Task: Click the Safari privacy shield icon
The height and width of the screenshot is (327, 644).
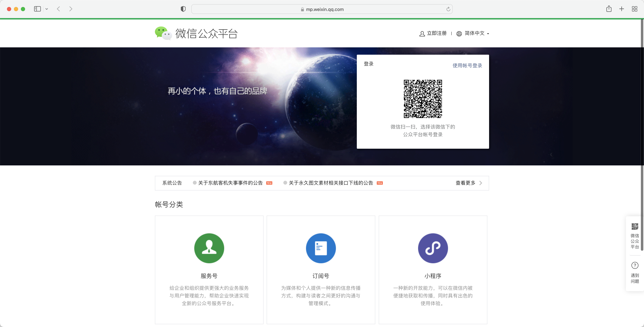Action: coord(183,9)
